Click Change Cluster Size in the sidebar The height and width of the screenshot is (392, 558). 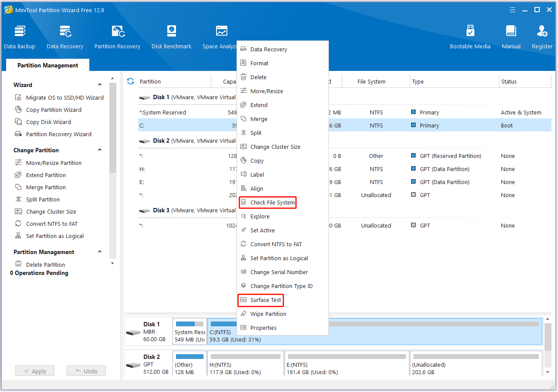(45, 212)
